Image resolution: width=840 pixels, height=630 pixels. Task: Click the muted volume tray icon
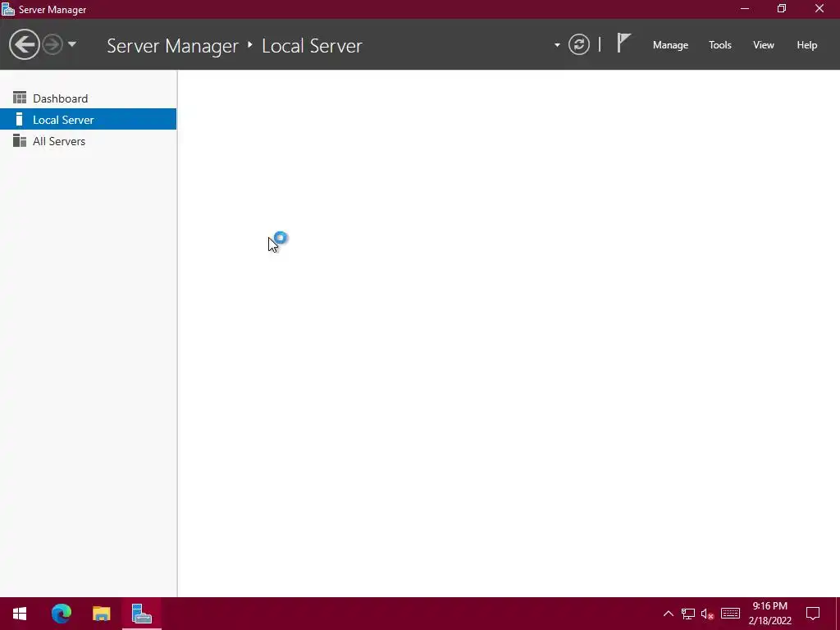pyautogui.click(x=707, y=614)
